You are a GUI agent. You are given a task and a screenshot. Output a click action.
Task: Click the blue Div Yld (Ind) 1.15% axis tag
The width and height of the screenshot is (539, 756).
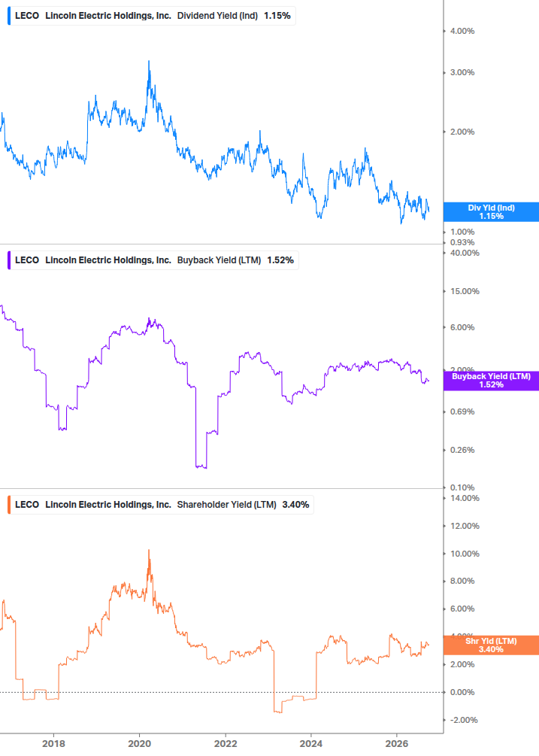click(491, 212)
